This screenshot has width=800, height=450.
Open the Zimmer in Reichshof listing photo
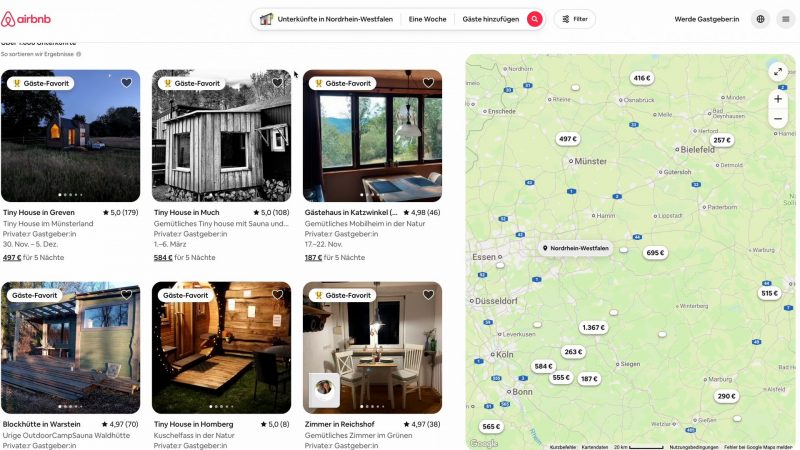pyautogui.click(x=372, y=347)
